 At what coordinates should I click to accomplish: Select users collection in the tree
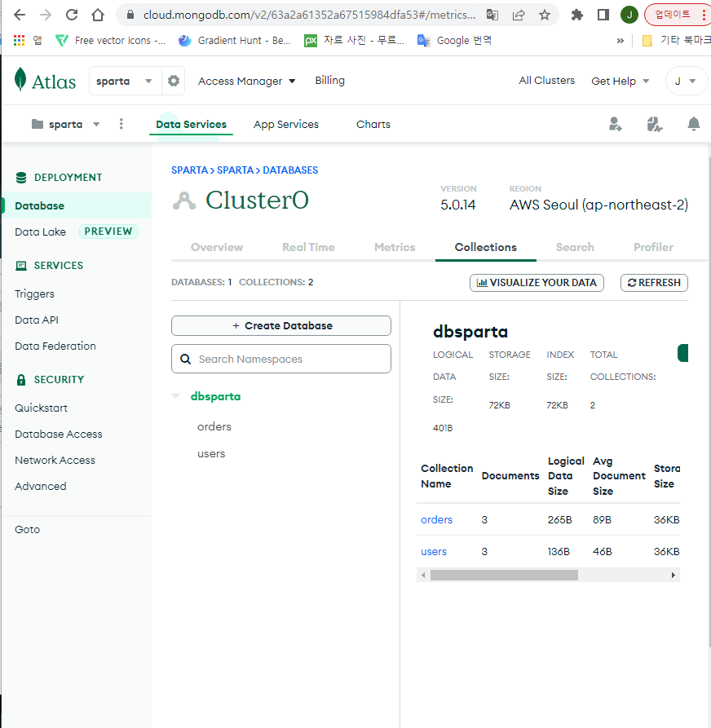point(211,453)
